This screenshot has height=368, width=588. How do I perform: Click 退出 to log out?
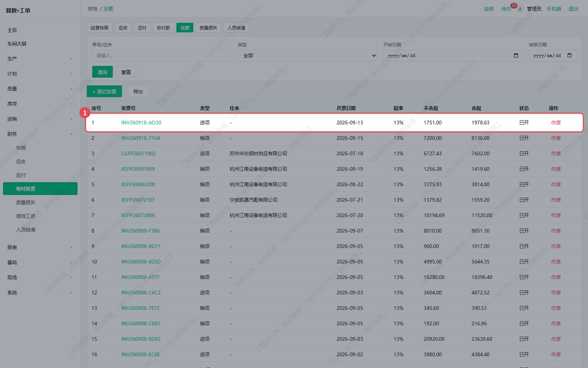[x=573, y=9]
